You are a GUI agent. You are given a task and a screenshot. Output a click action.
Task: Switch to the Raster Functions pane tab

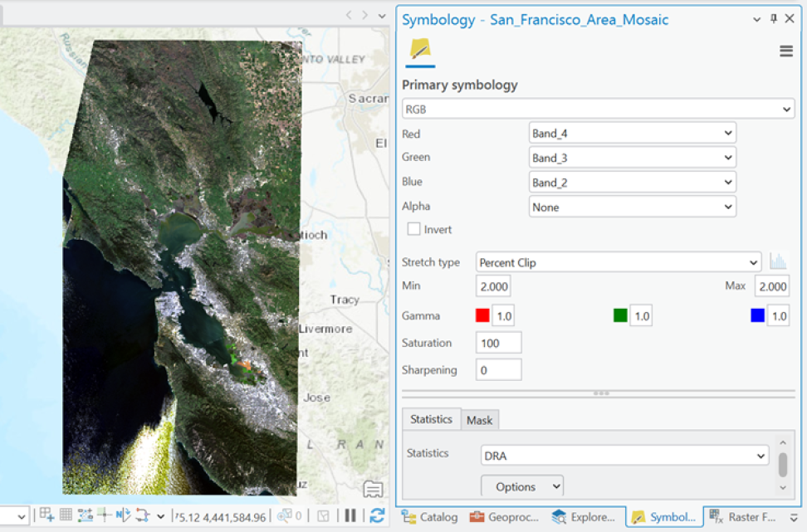click(743, 517)
